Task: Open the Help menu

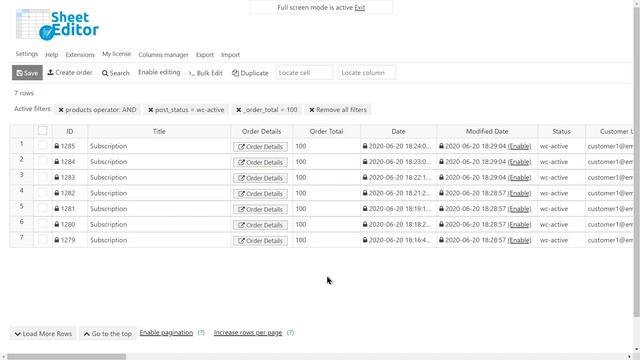Action: pos(51,55)
